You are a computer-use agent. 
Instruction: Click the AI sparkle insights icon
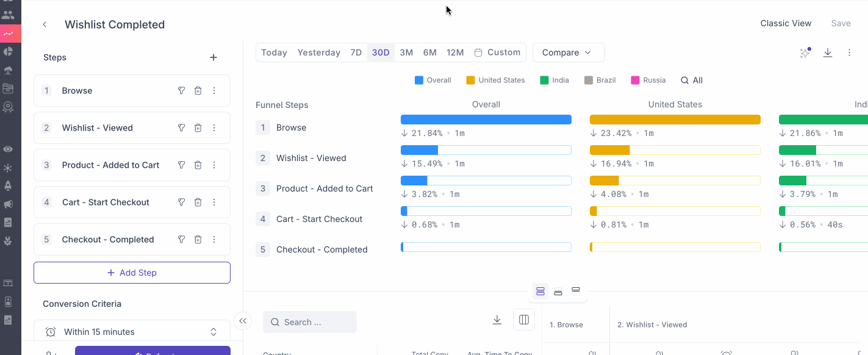[x=805, y=53]
